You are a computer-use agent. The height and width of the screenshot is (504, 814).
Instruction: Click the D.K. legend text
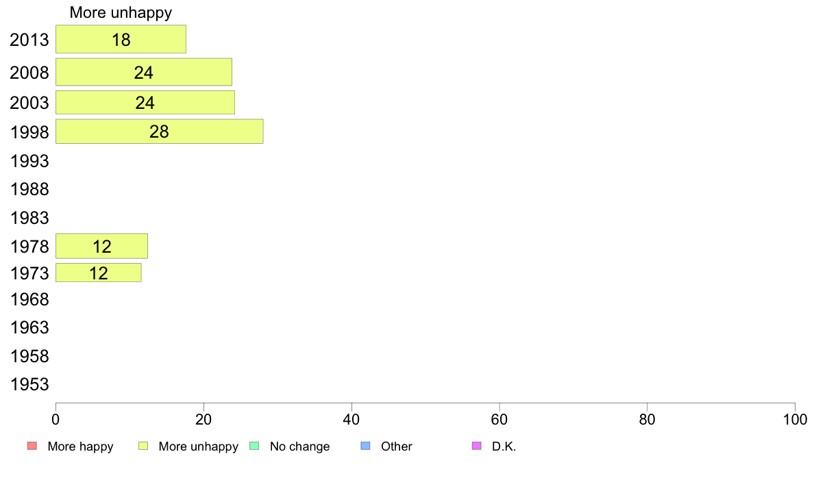[504, 446]
